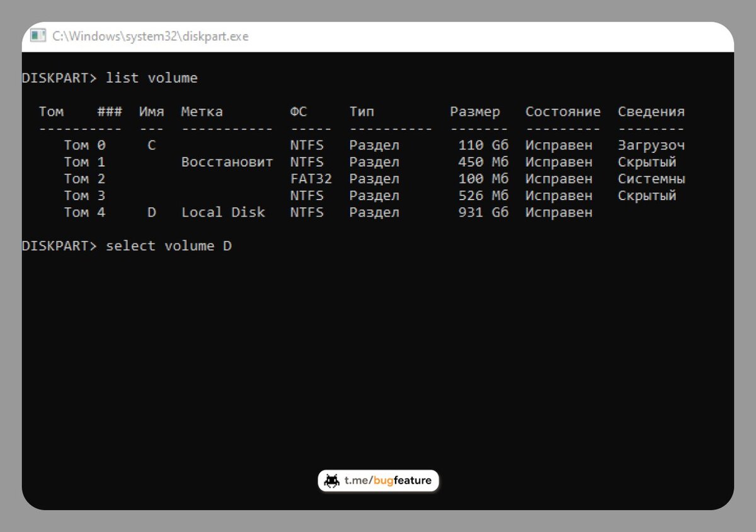
Task: Click the info value 'Загрузоч'
Action: pyautogui.click(x=651, y=145)
